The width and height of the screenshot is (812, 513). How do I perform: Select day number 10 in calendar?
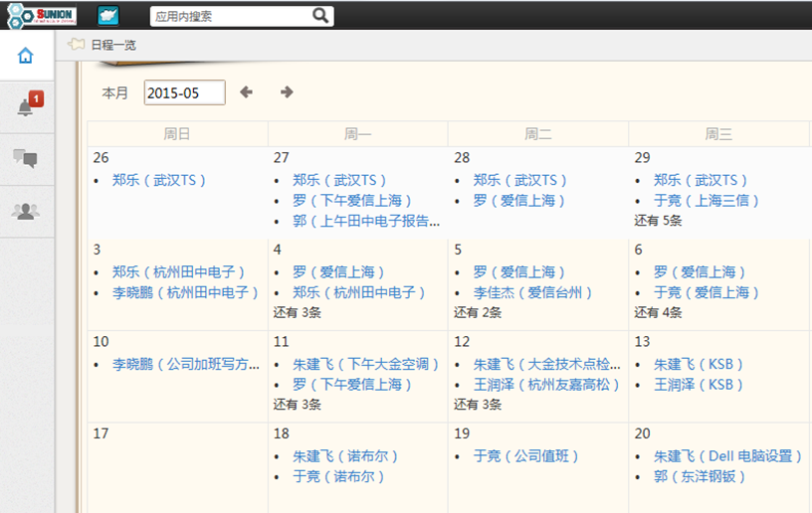point(101,341)
